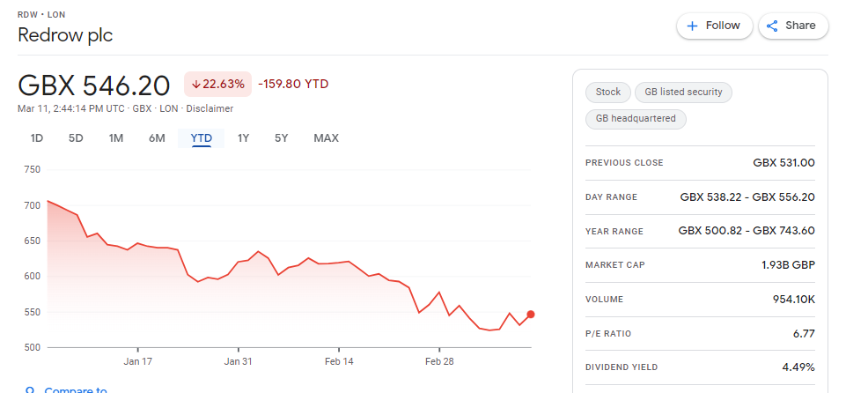
Task: Show the 5Y chart range
Action: tap(281, 138)
